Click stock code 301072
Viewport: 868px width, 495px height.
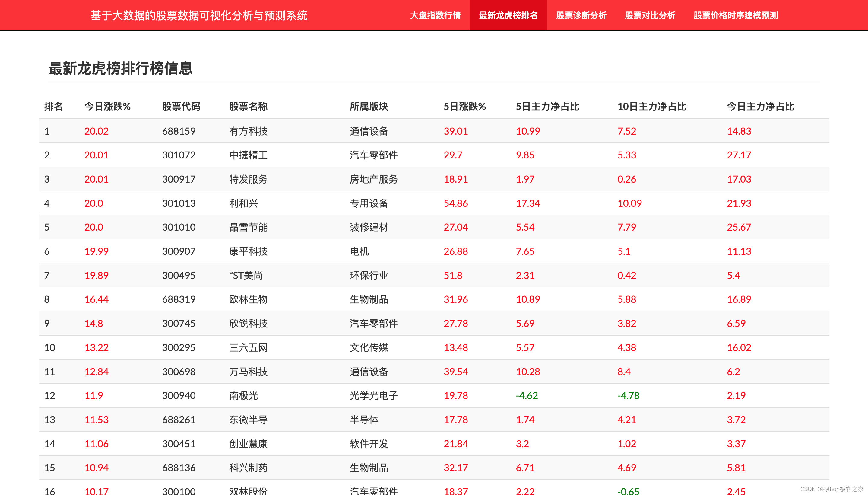pos(179,155)
